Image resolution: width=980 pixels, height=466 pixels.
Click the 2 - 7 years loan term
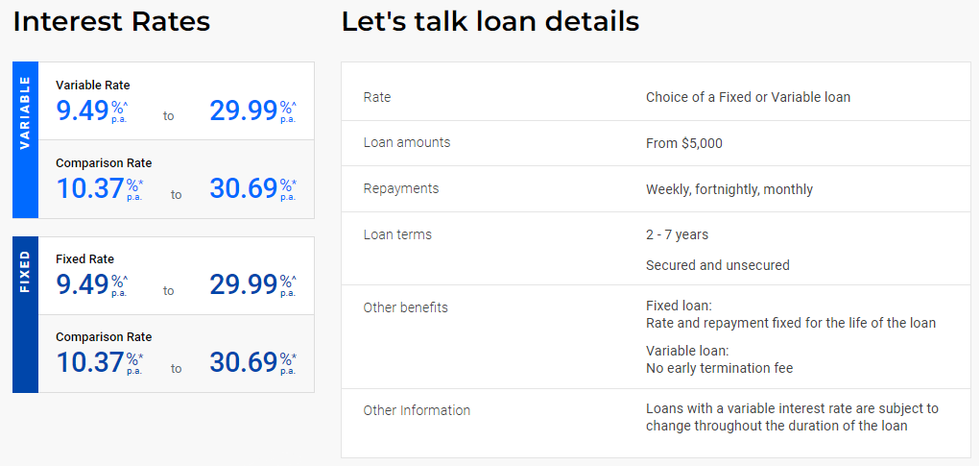[677, 234]
